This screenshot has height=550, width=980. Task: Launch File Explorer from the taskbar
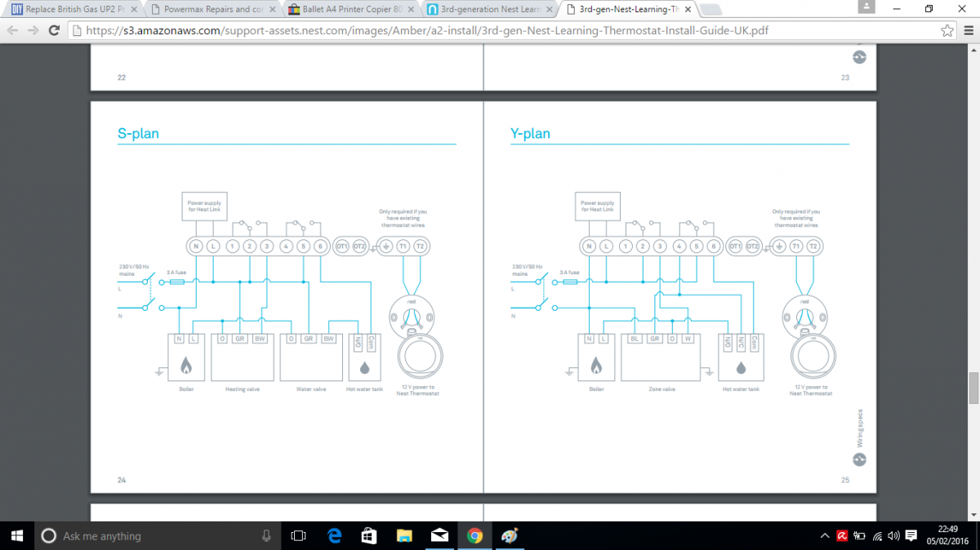[x=403, y=535]
